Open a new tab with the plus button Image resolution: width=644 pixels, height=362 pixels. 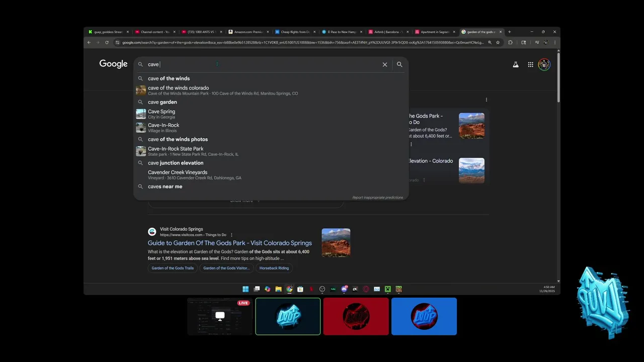[x=509, y=32]
